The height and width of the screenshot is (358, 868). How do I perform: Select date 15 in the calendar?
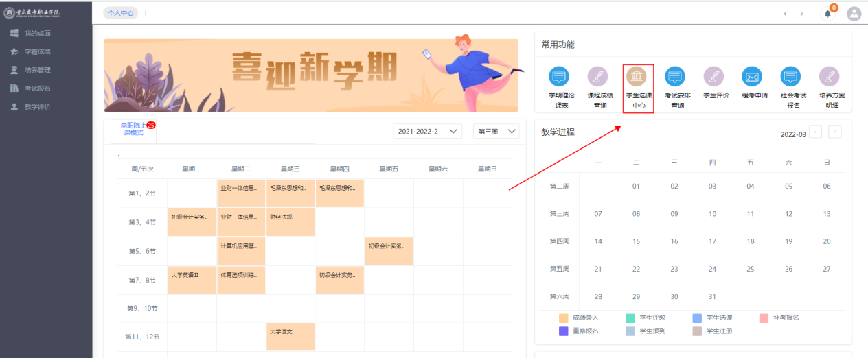click(x=636, y=241)
